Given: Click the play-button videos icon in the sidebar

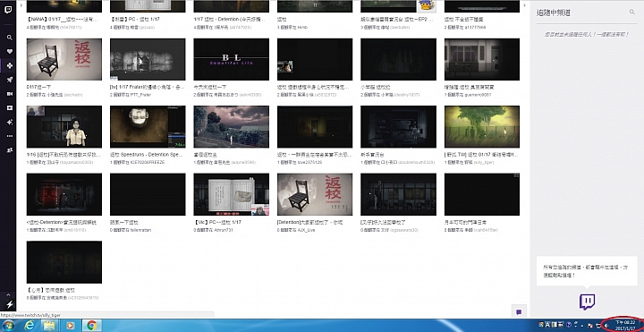Looking at the screenshot, I should (10, 107).
